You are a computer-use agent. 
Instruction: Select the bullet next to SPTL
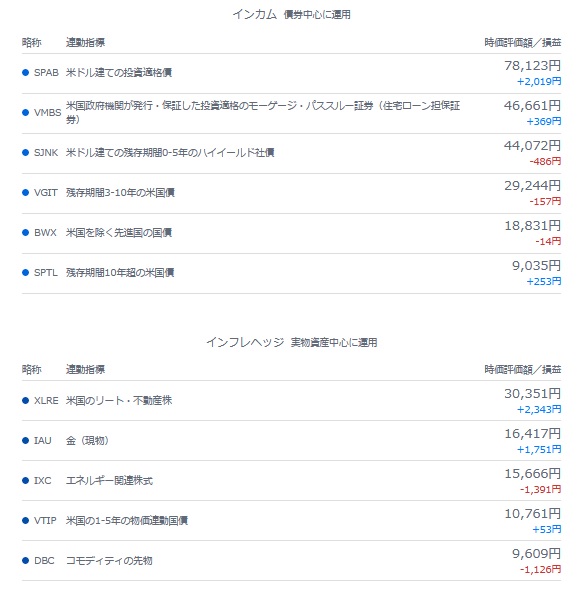click(26, 272)
